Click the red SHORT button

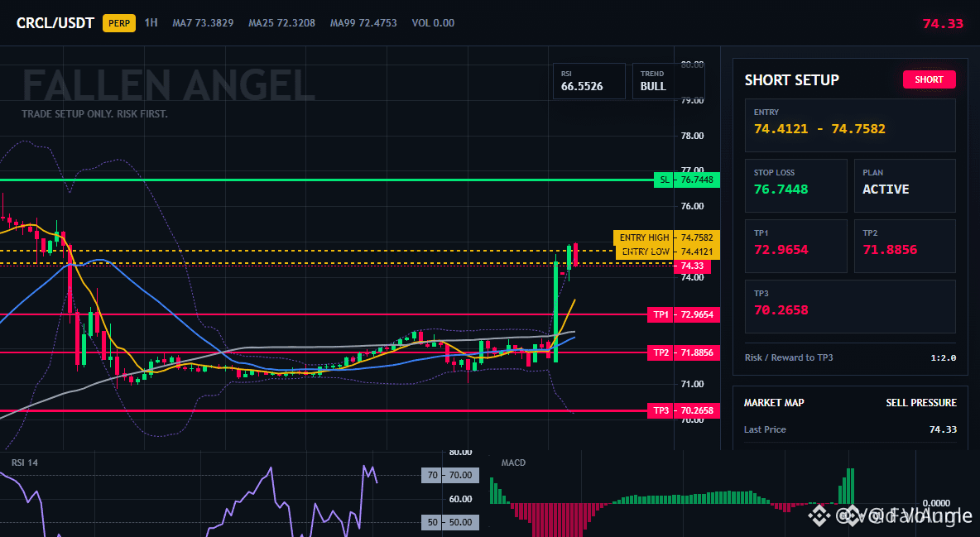pos(929,79)
